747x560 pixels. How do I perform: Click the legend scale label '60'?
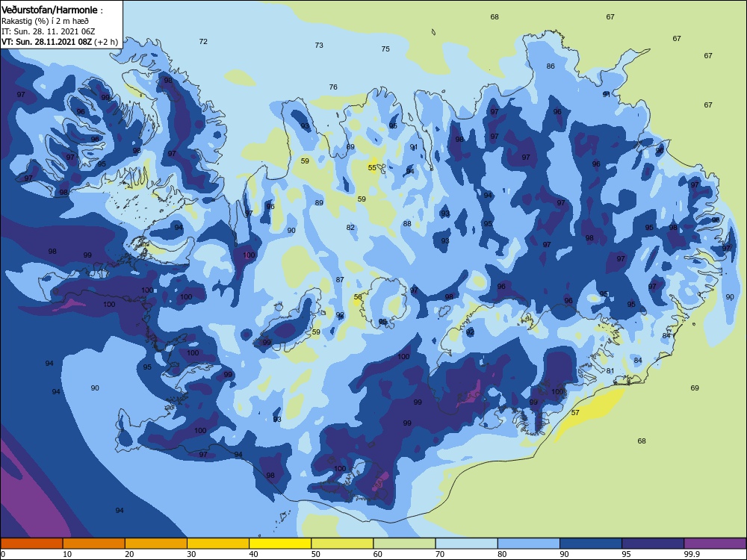coord(378,554)
